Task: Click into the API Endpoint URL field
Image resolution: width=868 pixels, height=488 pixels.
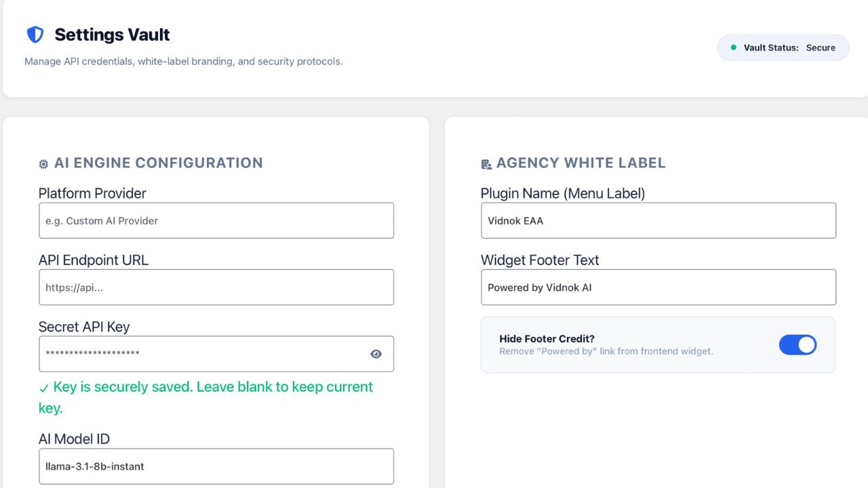Action: [x=216, y=287]
